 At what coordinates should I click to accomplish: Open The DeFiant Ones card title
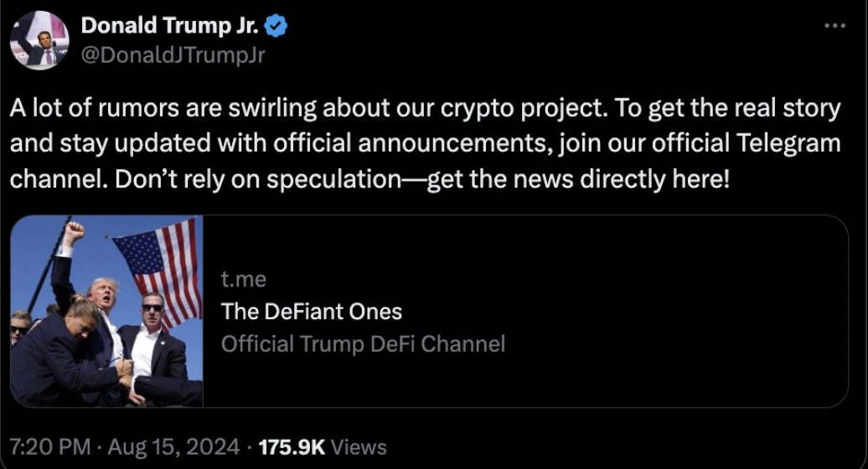[311, 312]
